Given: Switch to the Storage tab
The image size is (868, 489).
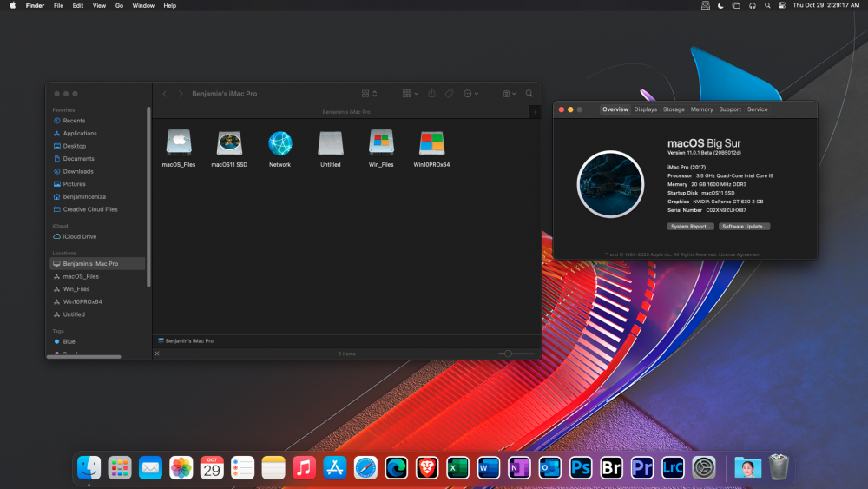Looking at the screenshot, I should tap(674, 109).
